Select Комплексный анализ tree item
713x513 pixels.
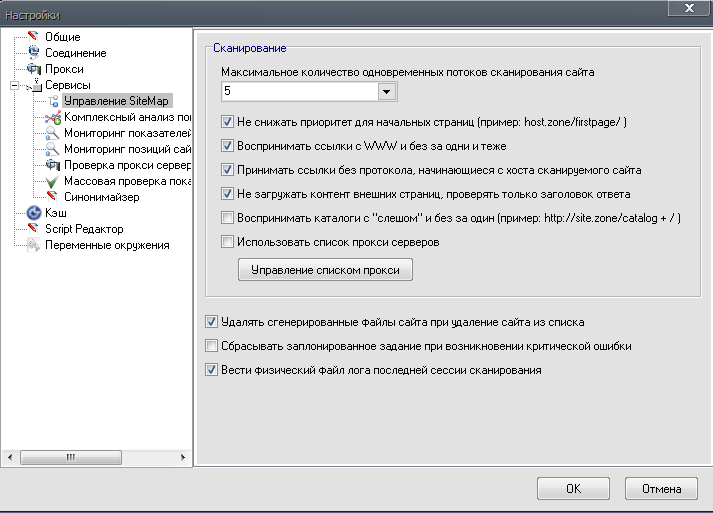click(120, 117)
